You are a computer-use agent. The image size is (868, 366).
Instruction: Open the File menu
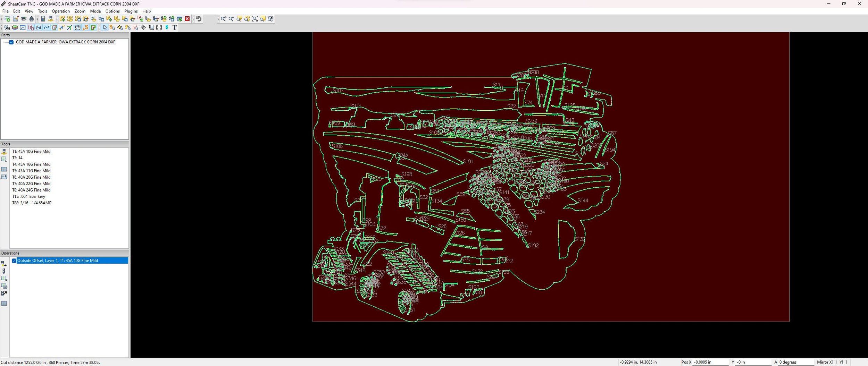pyautogui.click(x=6, y=11)
